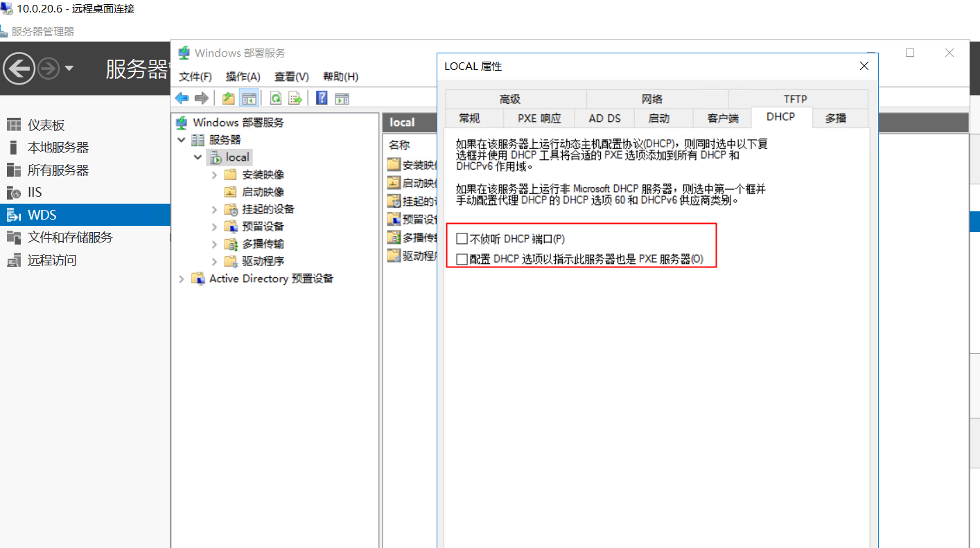Select the DHCP tab

click(x=781, y=117)
